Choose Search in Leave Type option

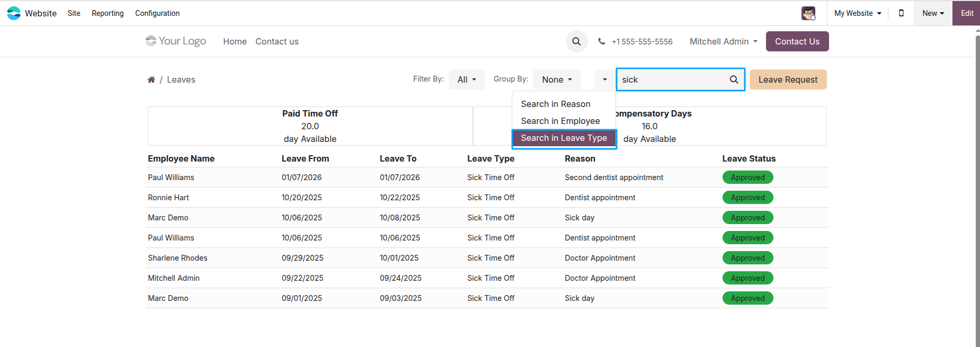click(564, 138)
